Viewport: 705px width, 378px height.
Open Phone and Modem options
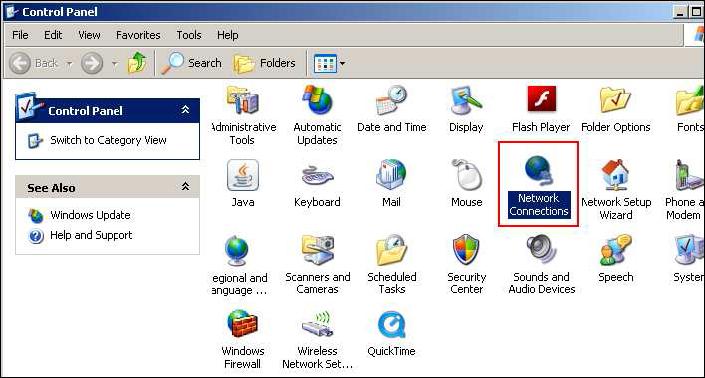[684, 189]
